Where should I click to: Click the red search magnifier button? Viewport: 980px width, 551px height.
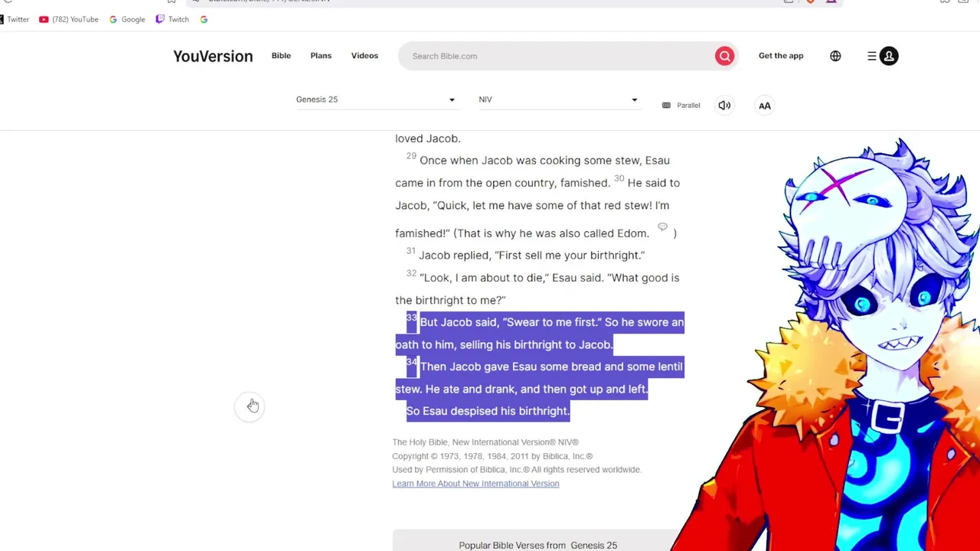pos(724,56)
